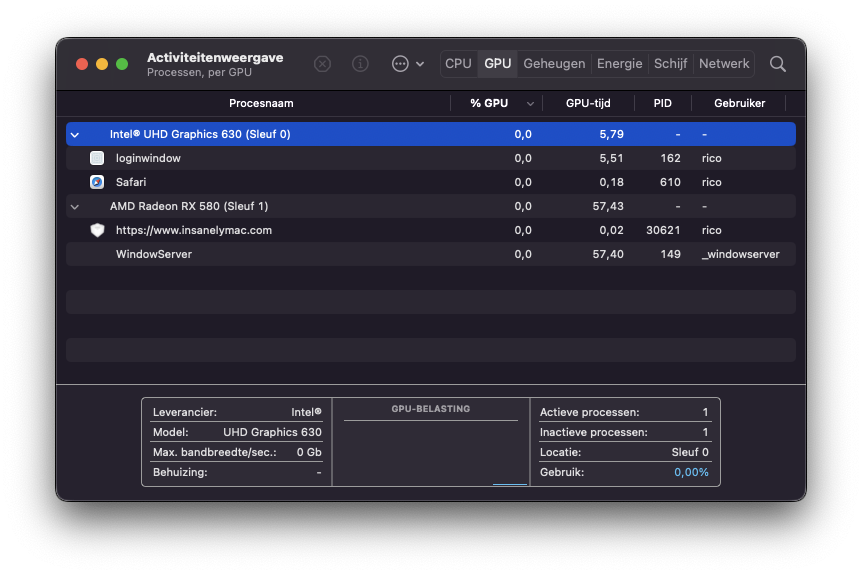Click the Inactieve processen label
Viewport: 862px width, 575px height.
coord(594,432)
